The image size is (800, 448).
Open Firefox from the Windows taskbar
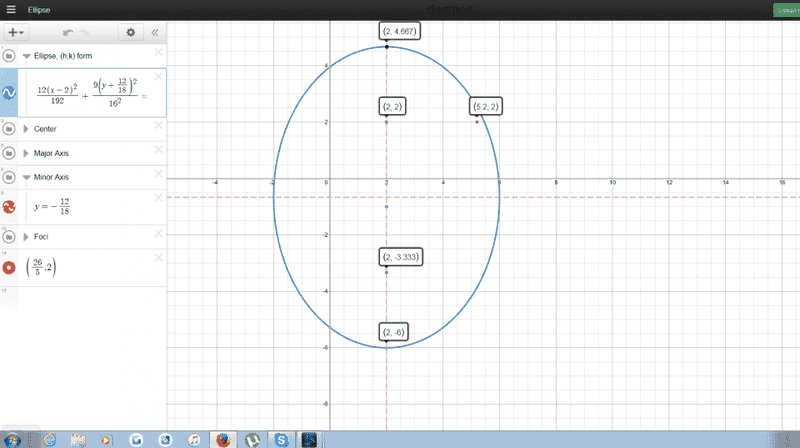click(224, 439)
